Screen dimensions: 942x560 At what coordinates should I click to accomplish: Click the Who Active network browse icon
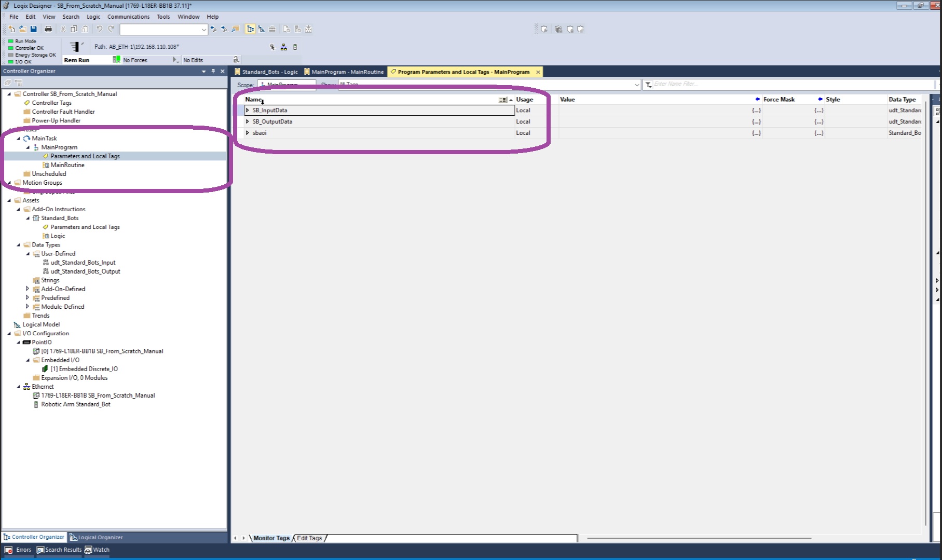[283, 47]
